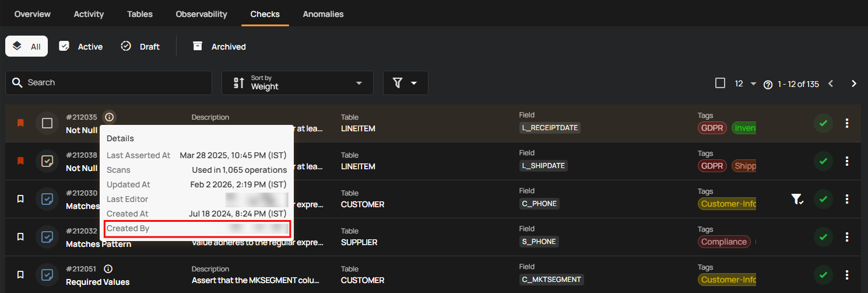Tick the select-all checkbox above the list
This screenshot has width=868, height=293.
click(x=720, y=83)
